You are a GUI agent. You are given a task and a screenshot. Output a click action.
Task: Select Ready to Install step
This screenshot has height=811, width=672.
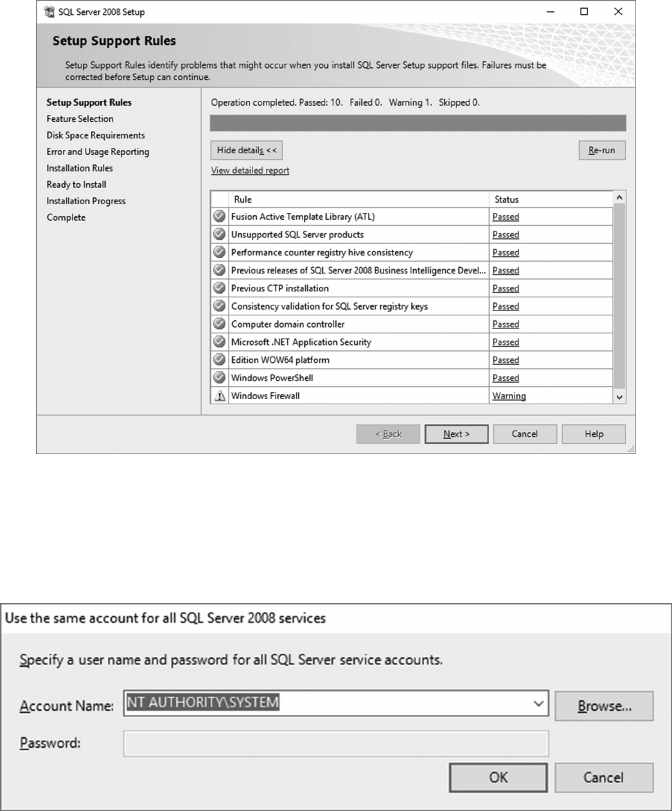[x=76, y=185]
